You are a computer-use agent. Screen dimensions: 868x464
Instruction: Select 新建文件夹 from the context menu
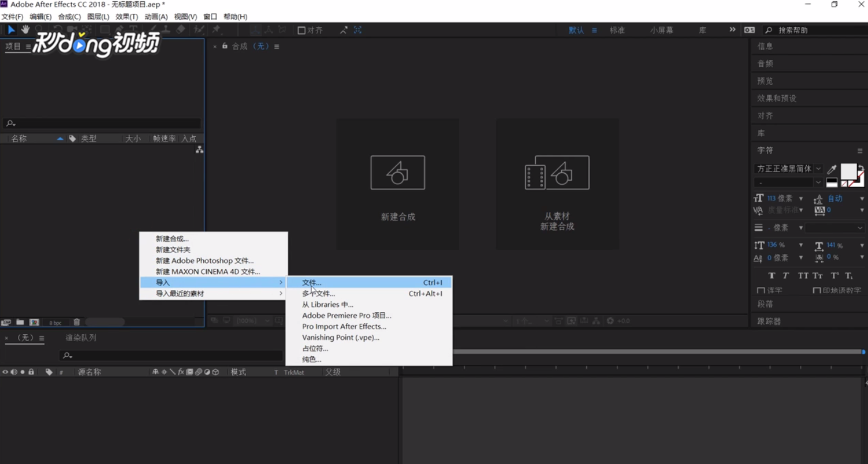[213, 250]
